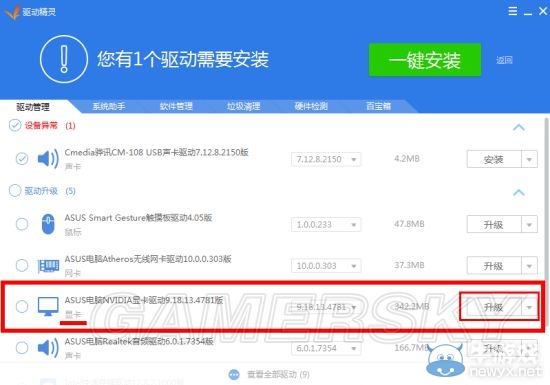Open version dropdown 7.12.8.2150
Screen dimensions: 550x385
(326, 159)
